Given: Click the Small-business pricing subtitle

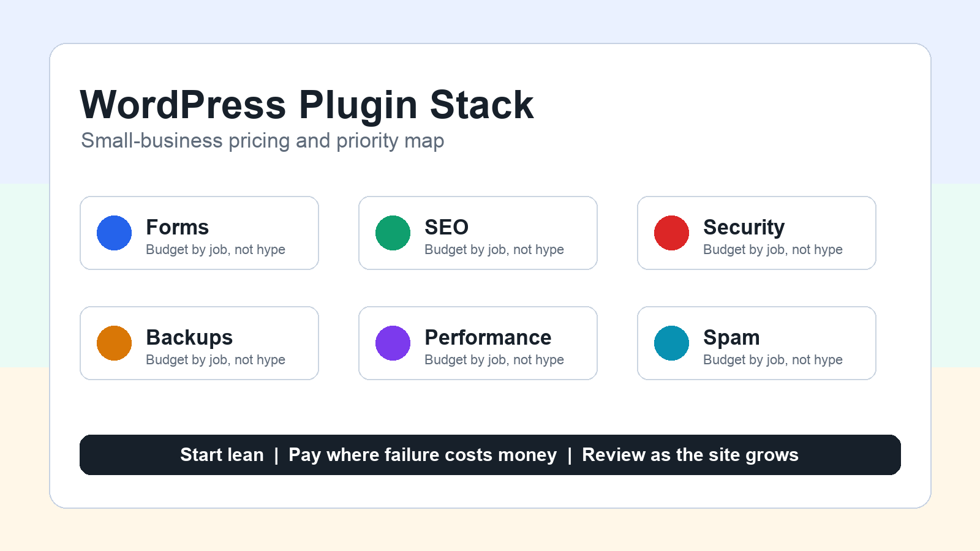Looking at the screenshot, I should coord(263,141).
